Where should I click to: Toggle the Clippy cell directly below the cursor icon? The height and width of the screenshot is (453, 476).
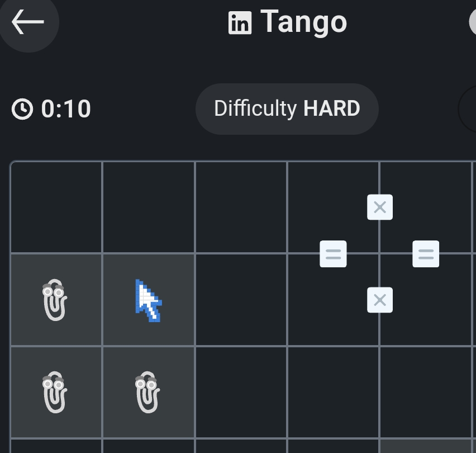tap(148, 392)
